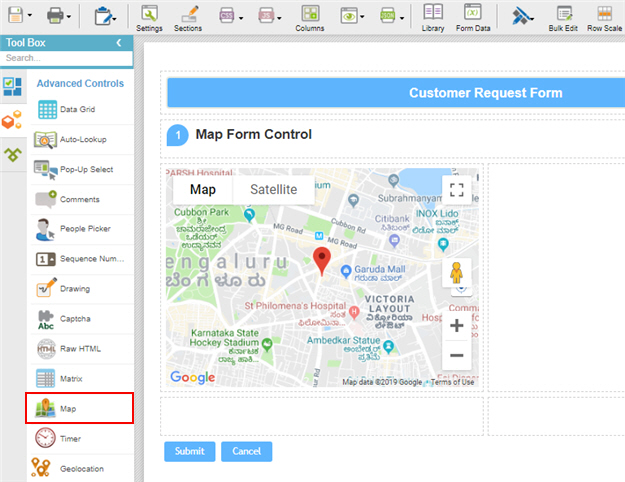
Task: Switch to basic controls tab icon
Action: (x=12, y=87)
